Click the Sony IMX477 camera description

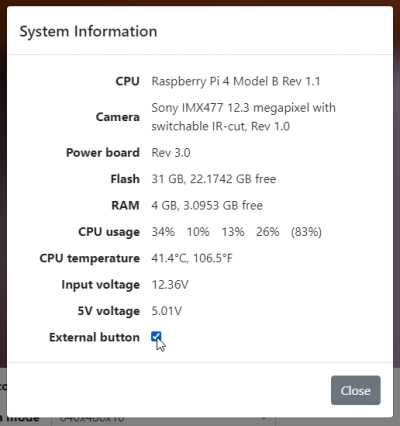pos(243,117)
